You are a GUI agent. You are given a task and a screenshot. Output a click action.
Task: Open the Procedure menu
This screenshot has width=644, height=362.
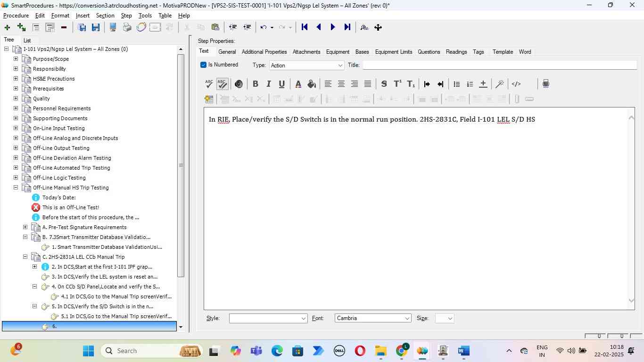(x=16, y=16)
